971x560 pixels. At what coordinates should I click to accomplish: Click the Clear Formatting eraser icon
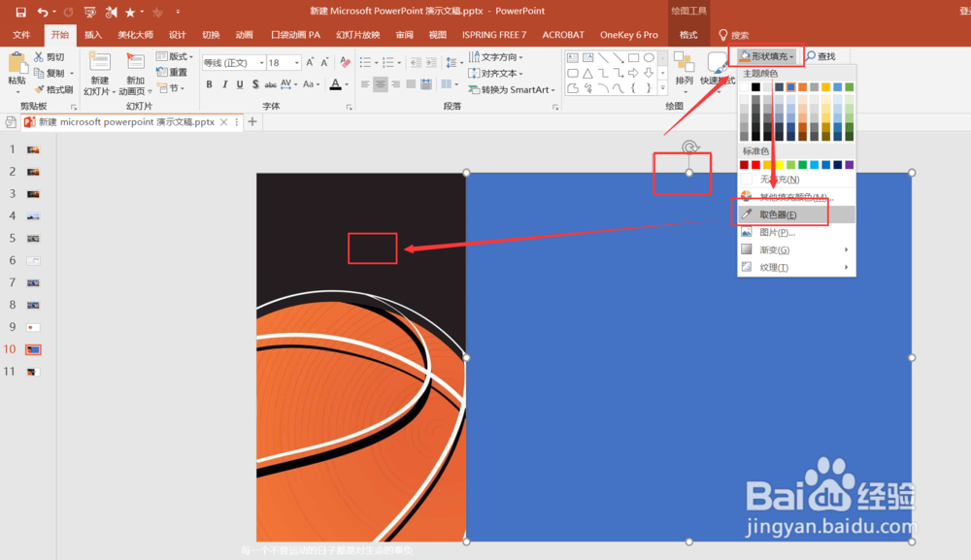coord(346,62)
